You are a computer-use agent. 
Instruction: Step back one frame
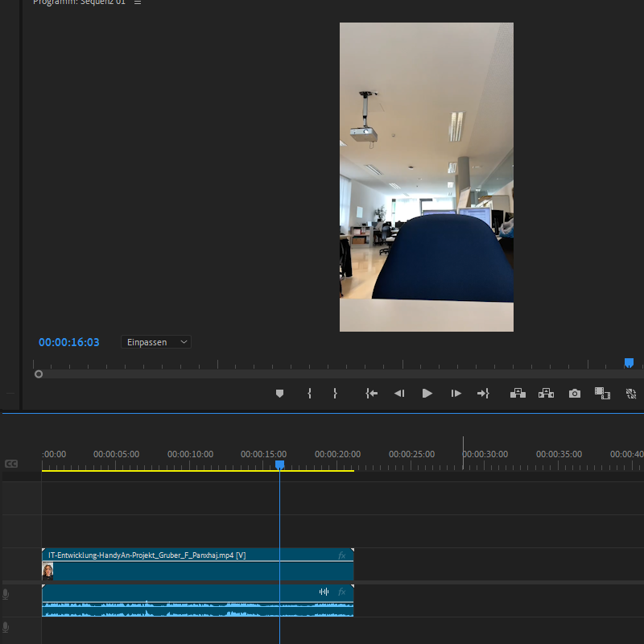click(x=399, y=394)
